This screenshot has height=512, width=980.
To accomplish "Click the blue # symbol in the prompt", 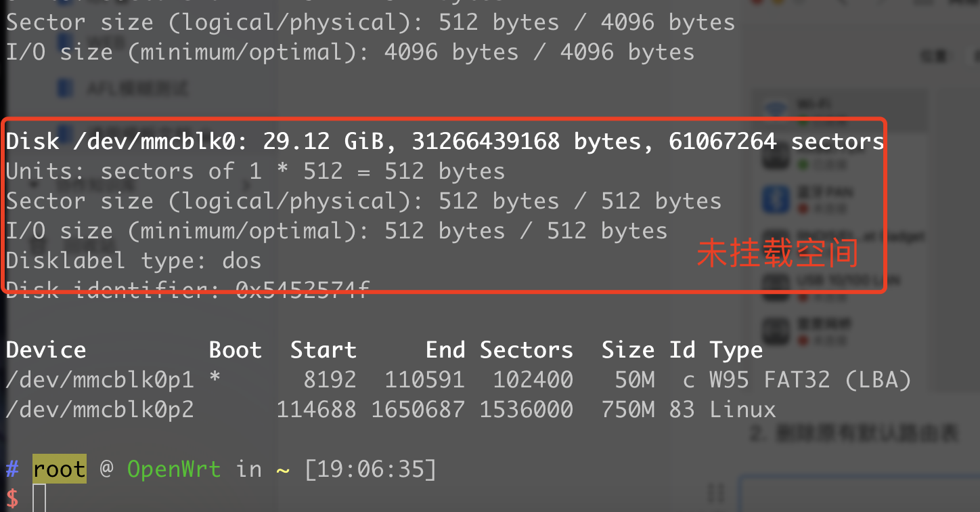I will (x=12, y=469).
